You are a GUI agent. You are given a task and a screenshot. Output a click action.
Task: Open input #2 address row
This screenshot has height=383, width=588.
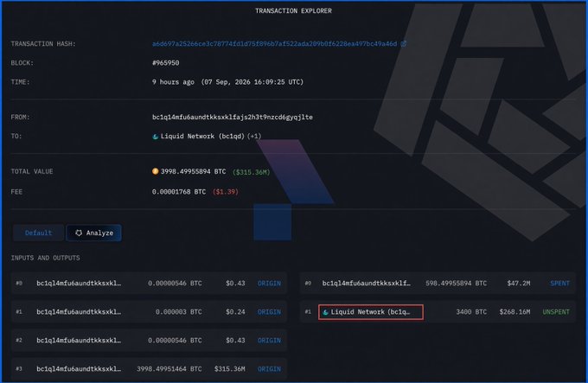coord(79,340)
